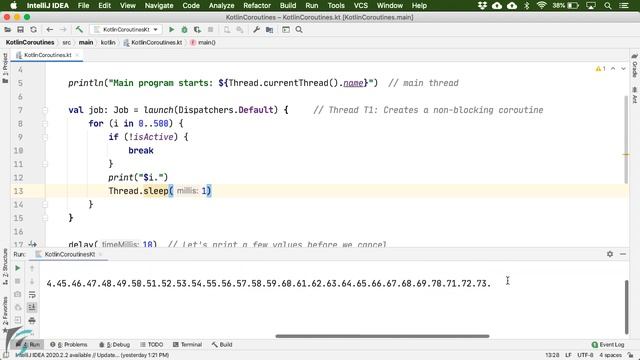The width and height of the screenshot is (640, 360).
Task: Click suspend call gutter icon on line 17
Action: 33,244
